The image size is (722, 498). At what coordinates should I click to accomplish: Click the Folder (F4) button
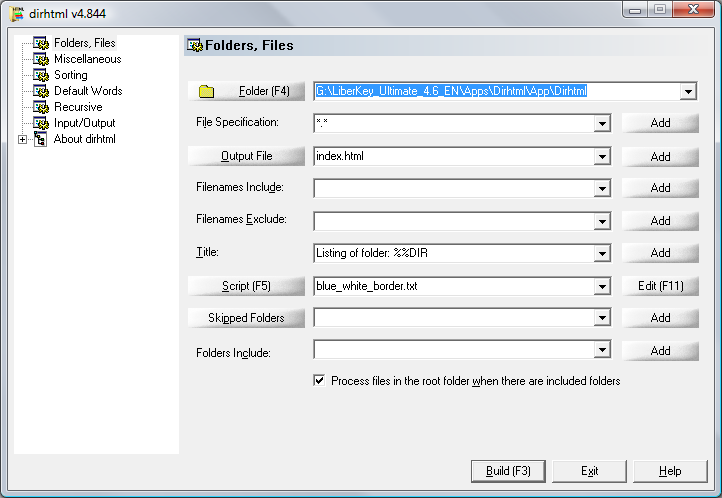tap(246, 91)
